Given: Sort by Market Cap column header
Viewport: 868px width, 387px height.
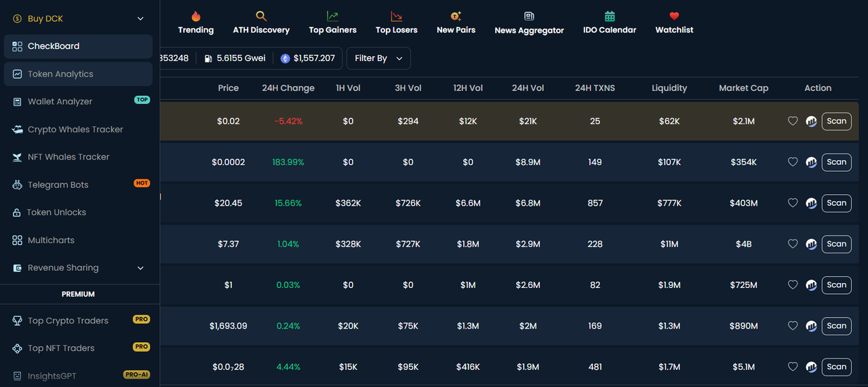Looking at the screenshot, I should [743, 88].
